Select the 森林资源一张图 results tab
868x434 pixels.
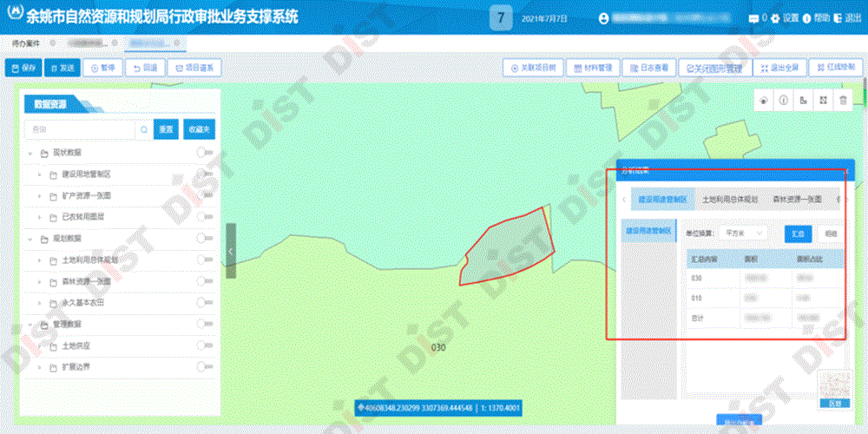[797, 200]
